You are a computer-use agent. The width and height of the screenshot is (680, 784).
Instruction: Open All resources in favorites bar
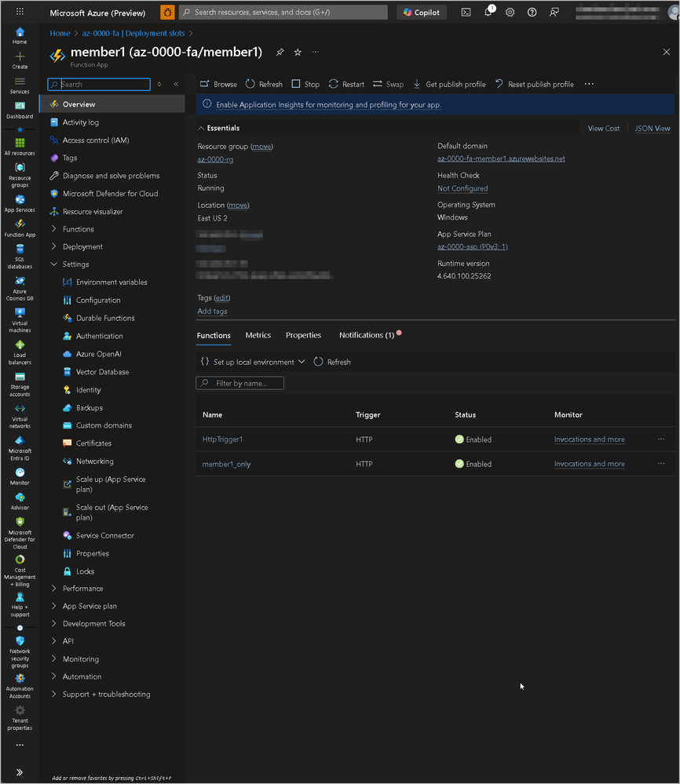[20, 147]
